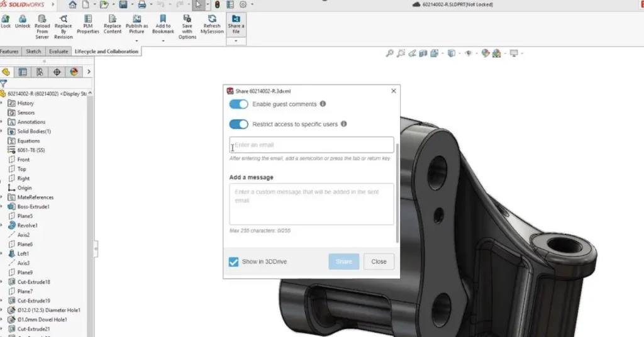Click the Unlock icon in the ribbon

point(23,19)
